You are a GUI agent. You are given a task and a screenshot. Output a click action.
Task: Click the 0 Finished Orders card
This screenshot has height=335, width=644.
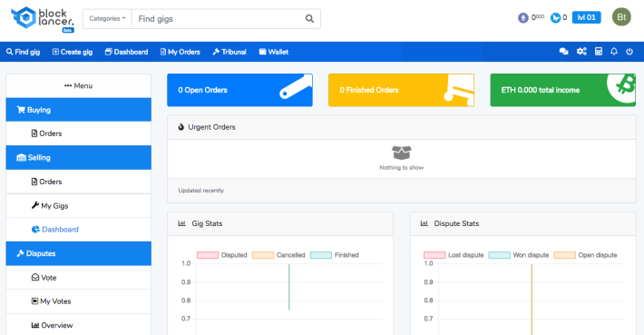401,90
